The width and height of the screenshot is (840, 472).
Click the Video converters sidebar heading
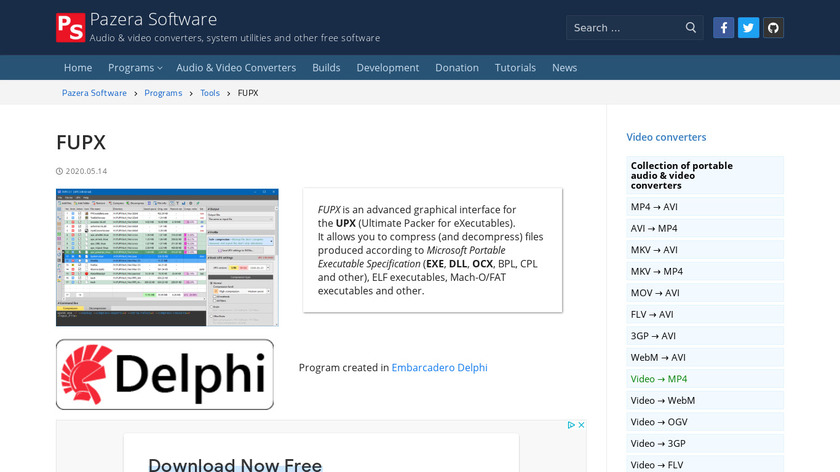click(666, 137)
